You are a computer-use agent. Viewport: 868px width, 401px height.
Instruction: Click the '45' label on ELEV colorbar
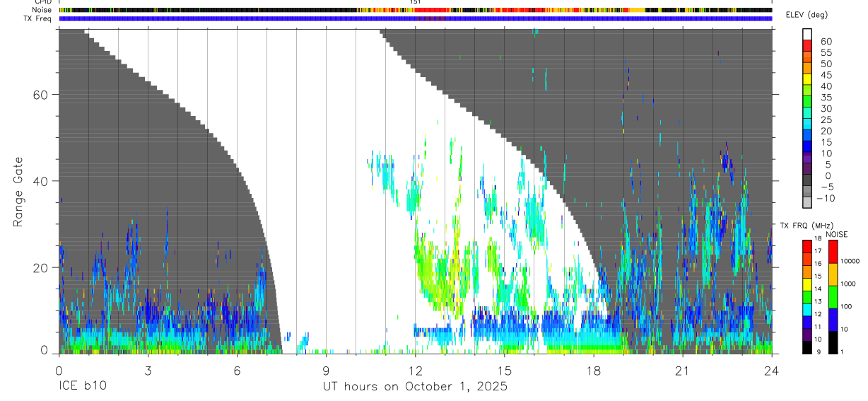(825, 75)
